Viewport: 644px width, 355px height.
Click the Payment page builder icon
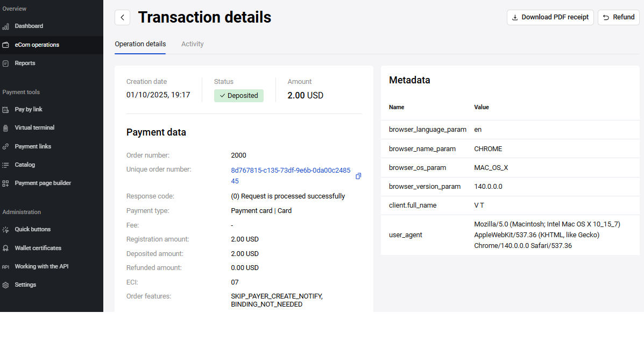click(5, 183)
